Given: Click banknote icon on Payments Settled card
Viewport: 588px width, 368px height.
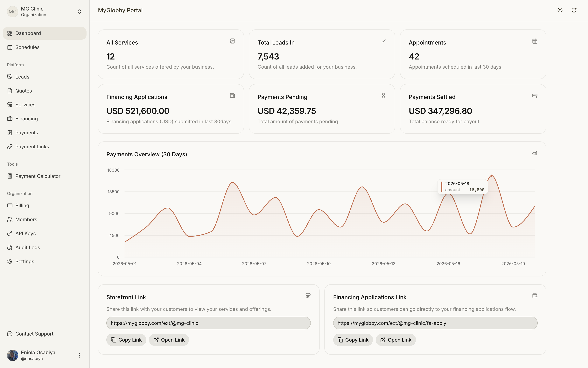Looking at the screenshot, I should [x=535, y=96].
